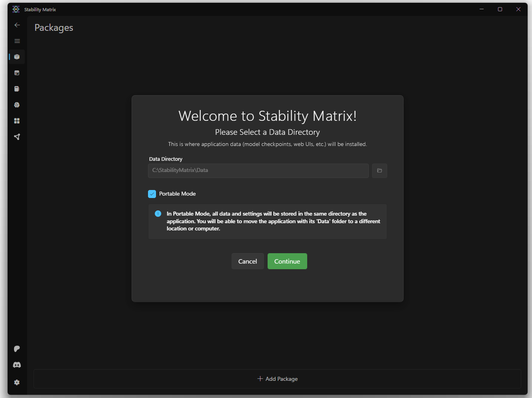
Task: Click the back arrow in sidebar
Action: (17, 25)
